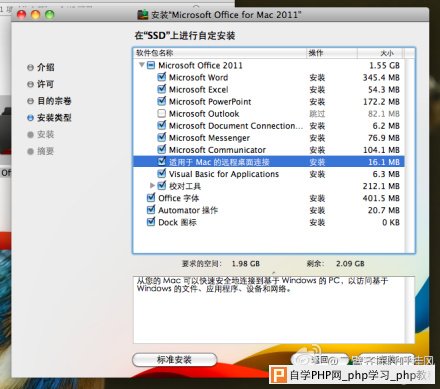
Task: Select the Automator 操作 row
Action: 269,210
